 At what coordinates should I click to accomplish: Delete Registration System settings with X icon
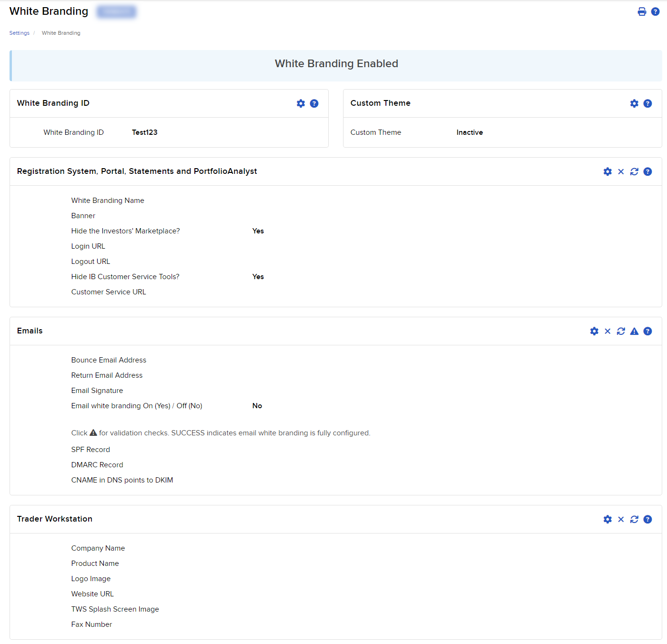(x=621, y=171)
